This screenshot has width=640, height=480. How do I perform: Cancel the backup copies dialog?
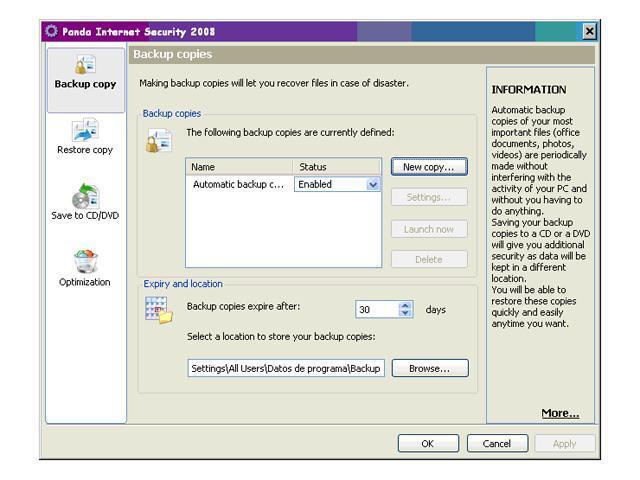[497, 443]
